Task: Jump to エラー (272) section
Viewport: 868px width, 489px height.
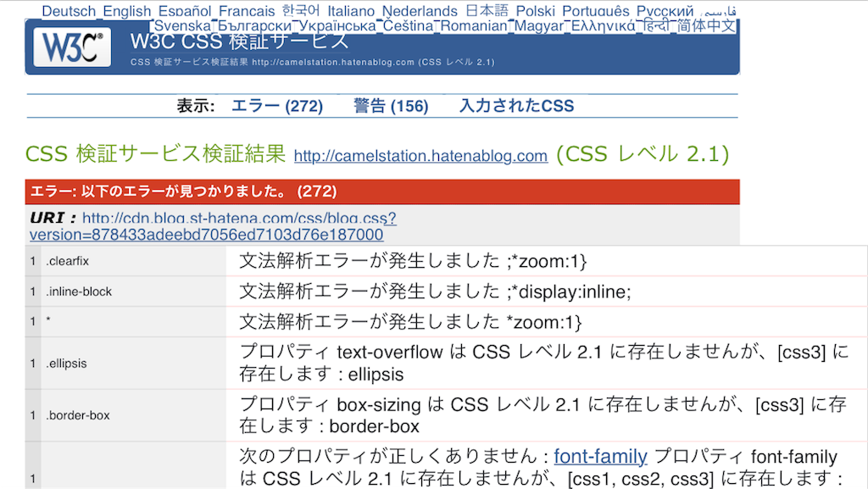Action: (277, 106)
